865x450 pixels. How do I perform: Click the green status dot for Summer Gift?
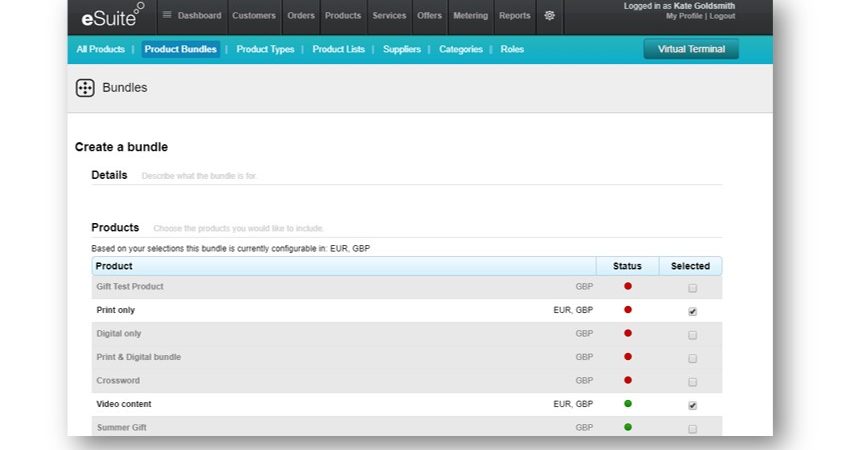click(628, 427)
